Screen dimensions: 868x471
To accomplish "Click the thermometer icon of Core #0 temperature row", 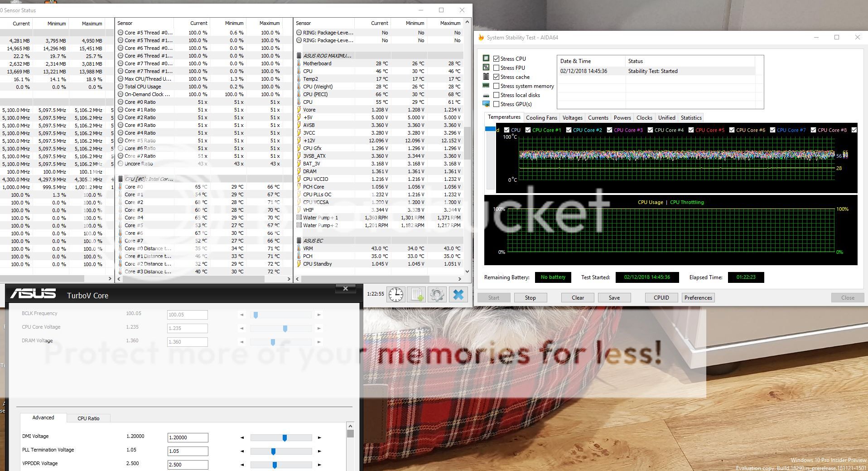I will click(x=121, y=187).
